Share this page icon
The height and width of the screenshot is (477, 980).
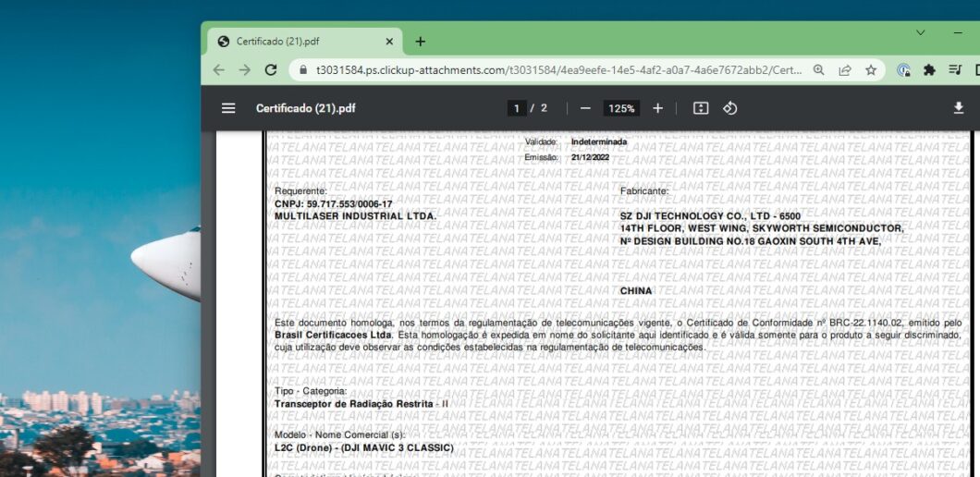(x=845, y=70)
